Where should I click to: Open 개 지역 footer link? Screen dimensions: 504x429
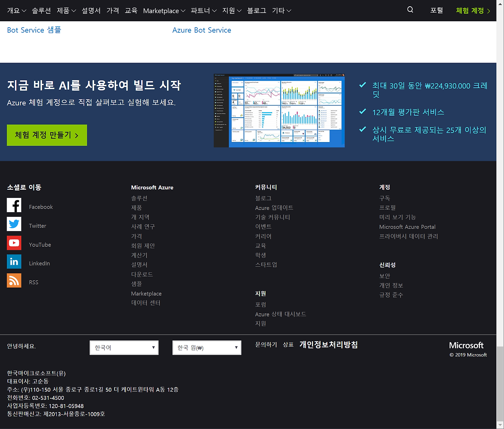point(141,217)
